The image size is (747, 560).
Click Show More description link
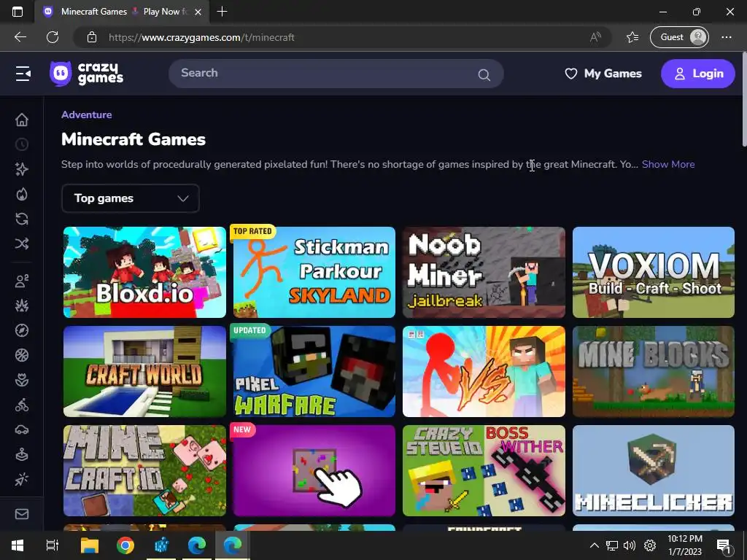tap(668, 164)
